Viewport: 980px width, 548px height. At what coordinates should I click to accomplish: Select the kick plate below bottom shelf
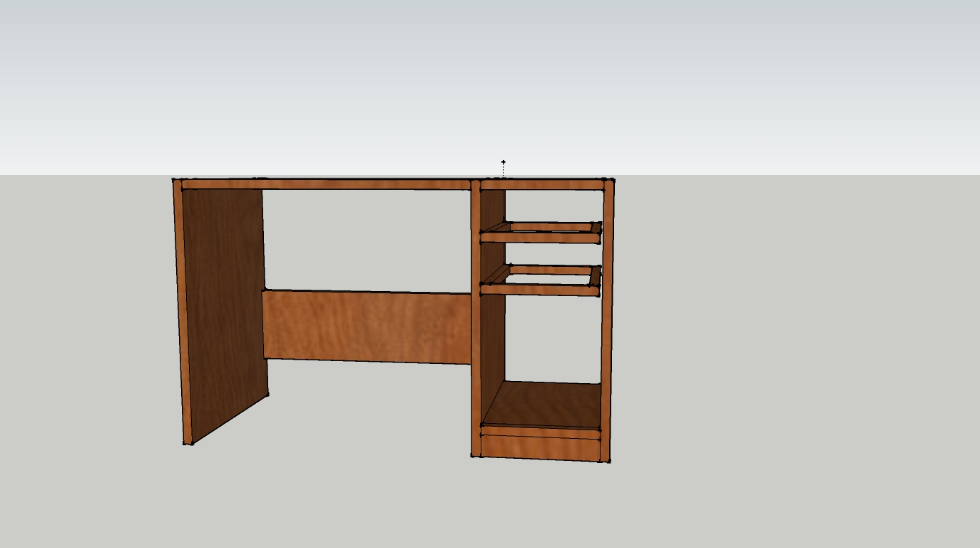(x=541, y=447)
